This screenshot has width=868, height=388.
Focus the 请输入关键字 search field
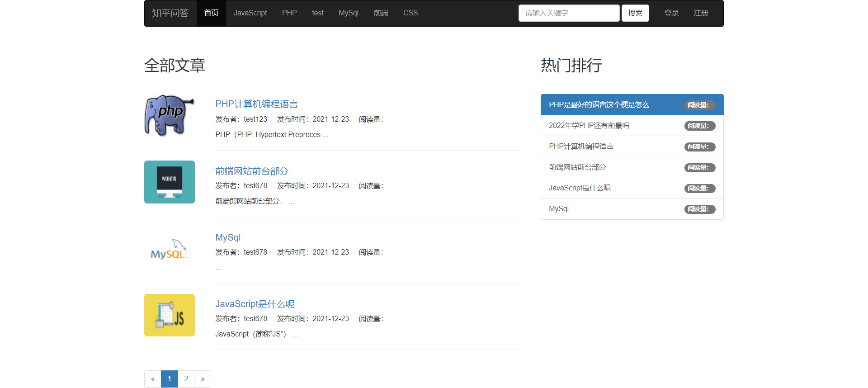569,13
